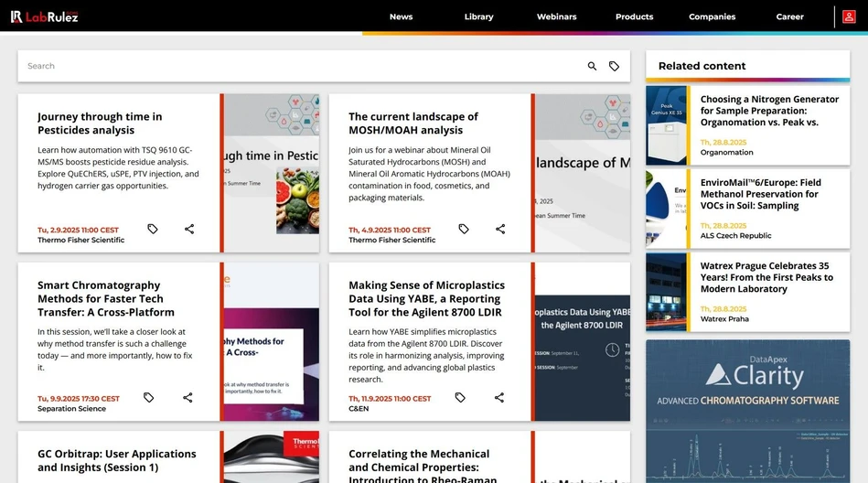Share the Pesticides analysis webinar
The height and width of the screenshot is (483, 868).
pos(189,229)
